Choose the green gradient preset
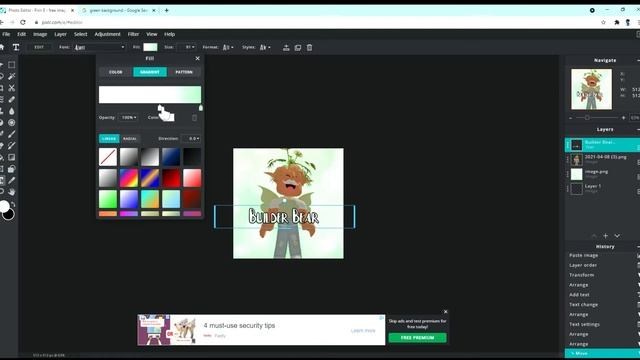Screen dimensions: 640x360 pos(108,200)
